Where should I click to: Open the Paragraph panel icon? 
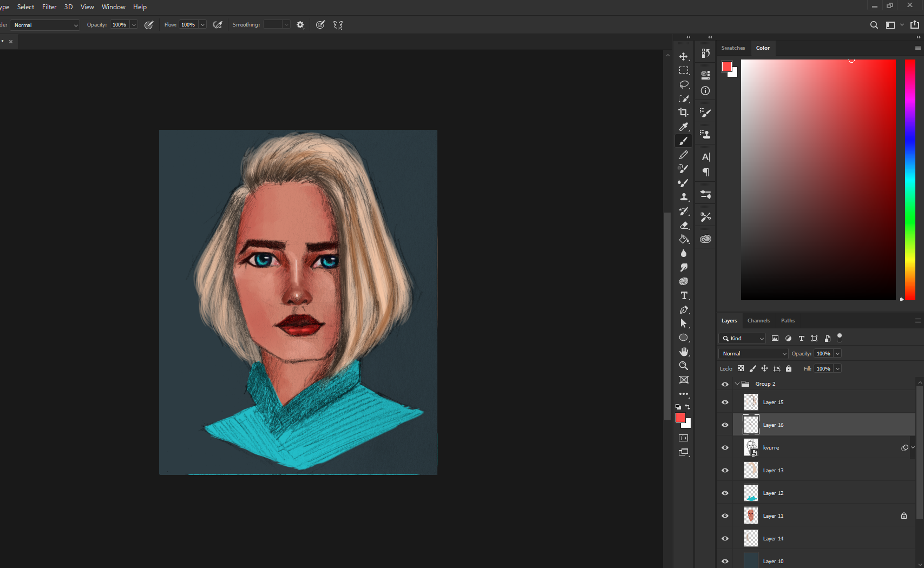[x=705, y=172]
